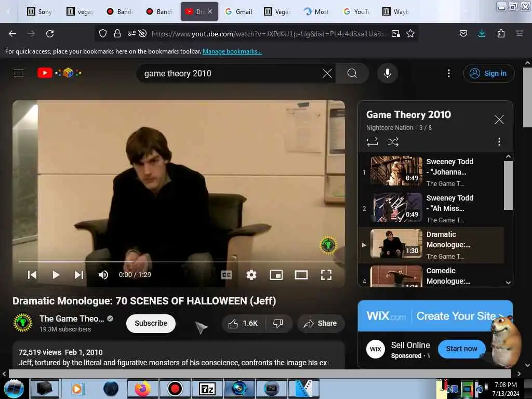The height and width of the screenshot is (399, 532).
Task: Switch to the Most tab
Action: pyautogui.click(x=316, y=11)
